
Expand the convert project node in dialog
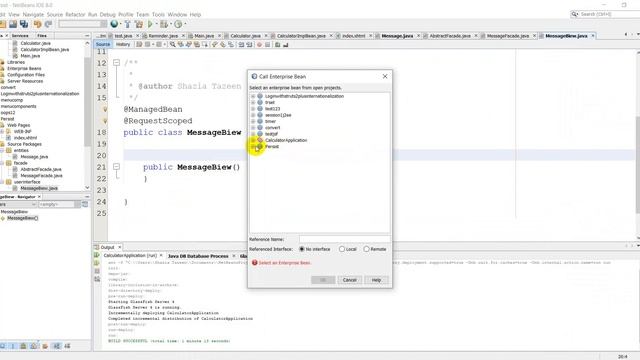point(253,128)
